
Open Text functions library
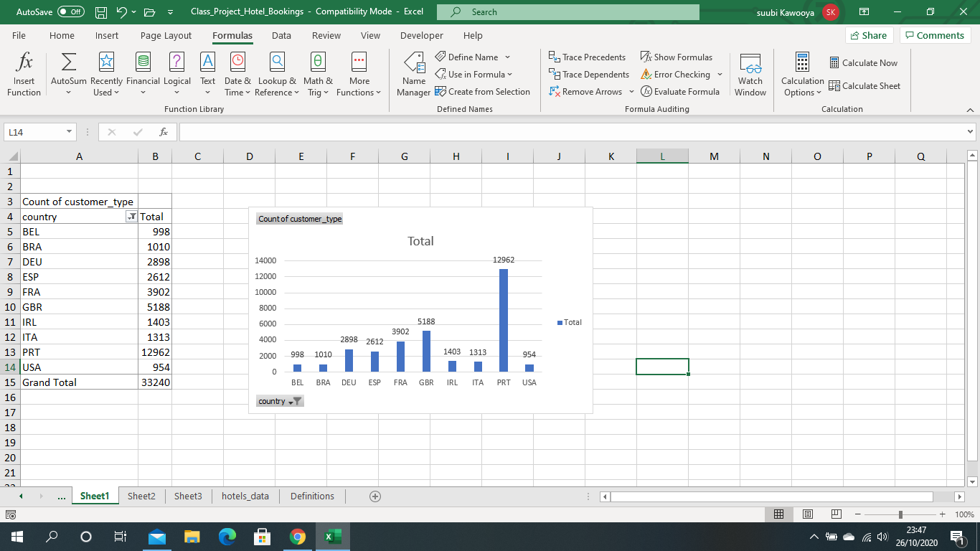(x=207, y=75)
